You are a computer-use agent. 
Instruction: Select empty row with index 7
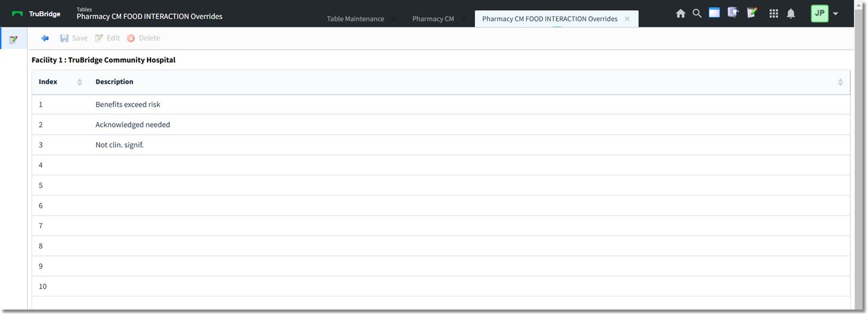441,226
